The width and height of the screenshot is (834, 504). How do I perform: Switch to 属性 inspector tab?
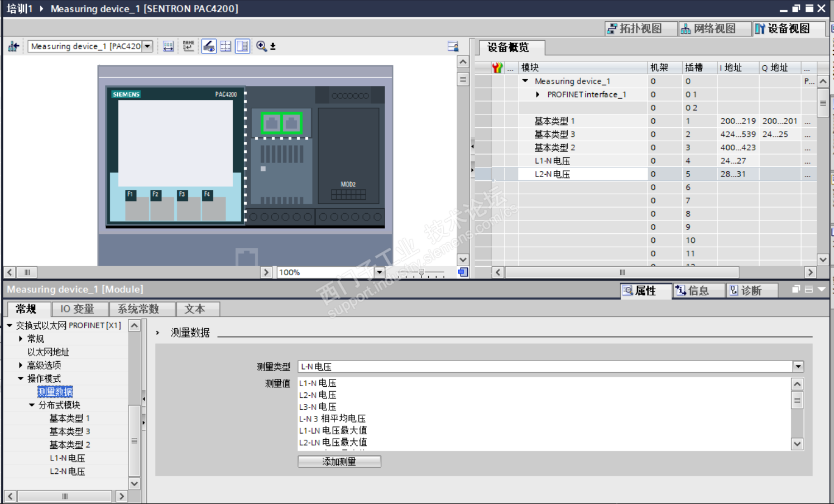(x=646, y=291)
